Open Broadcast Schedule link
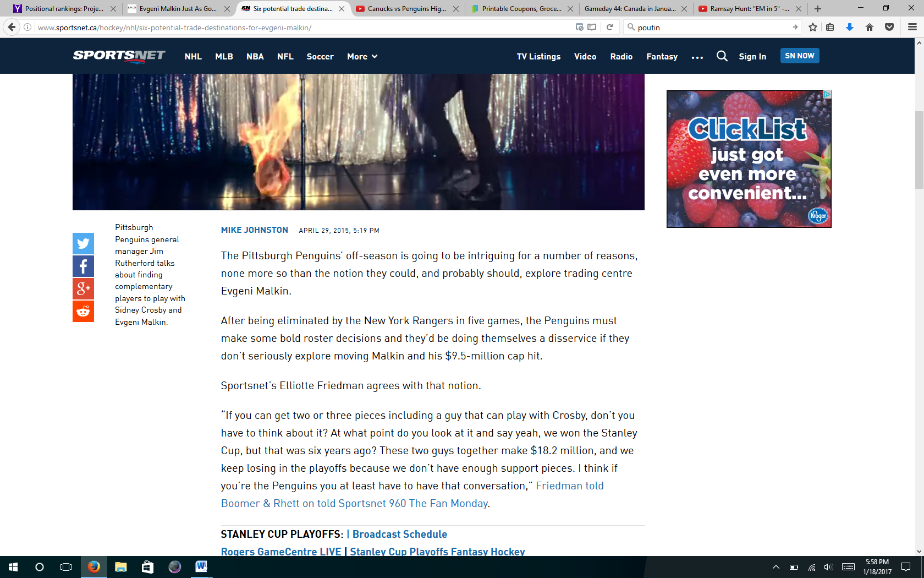 [x=399, y=534]
